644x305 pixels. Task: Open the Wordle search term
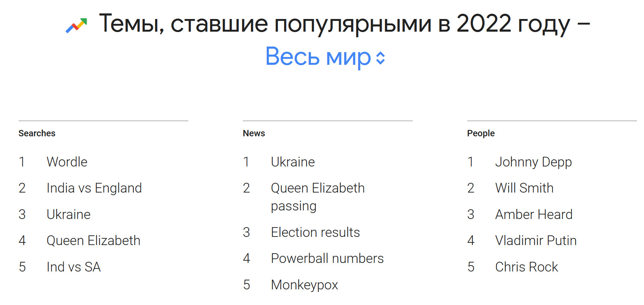click(x=67, y=162)
